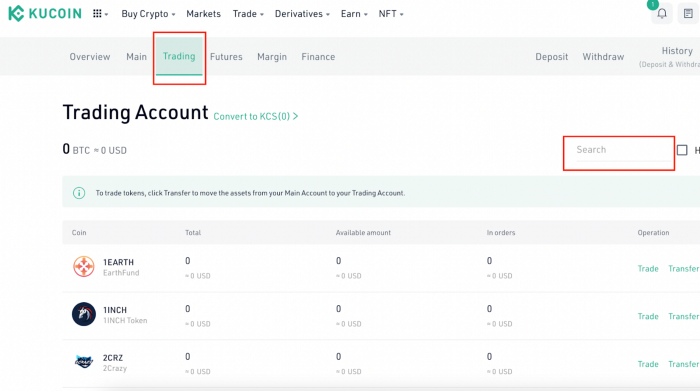Click Transfer for 1EARTH
Image resolution: width=700 pixels, height=391 pixels.
[683, 268]
